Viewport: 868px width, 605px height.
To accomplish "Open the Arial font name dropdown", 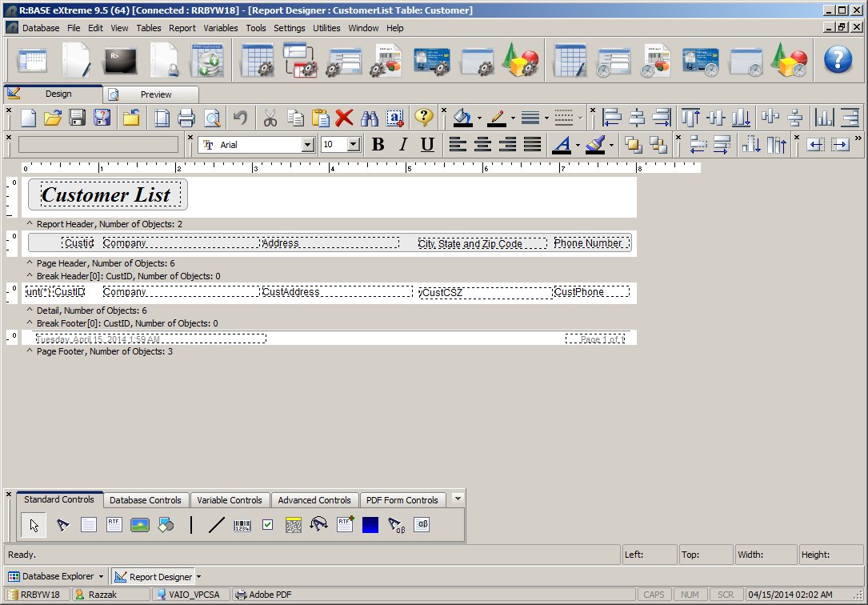I will (x=308, y=145).
